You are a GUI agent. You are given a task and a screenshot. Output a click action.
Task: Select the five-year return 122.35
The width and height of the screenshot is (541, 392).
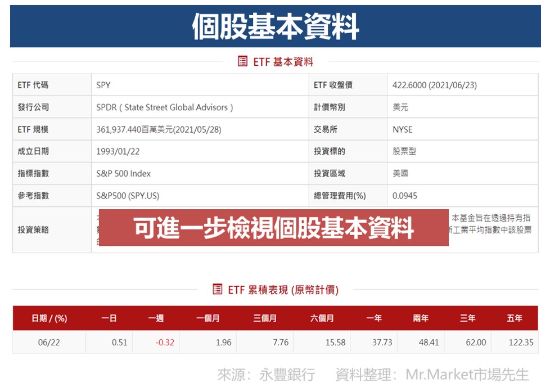coord(521,343)
